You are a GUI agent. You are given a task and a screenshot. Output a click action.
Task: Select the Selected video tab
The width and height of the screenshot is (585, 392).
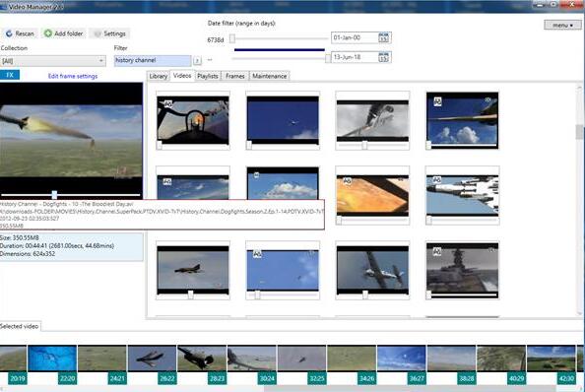click(20, 326)
